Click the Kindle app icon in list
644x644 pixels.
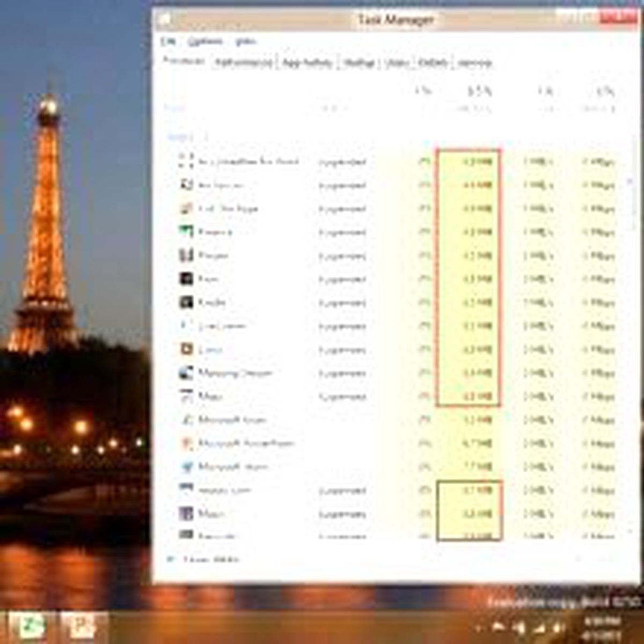tap(186, 303)
